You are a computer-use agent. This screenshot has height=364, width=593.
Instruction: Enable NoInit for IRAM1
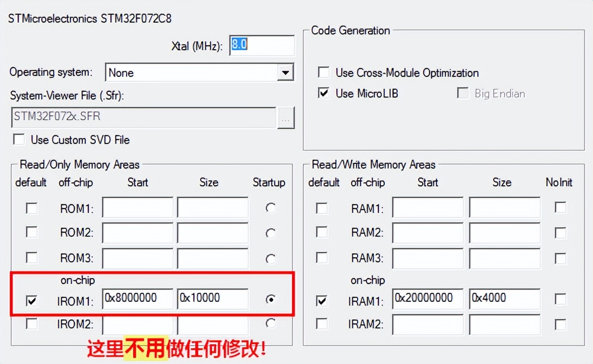(x=560, y=298)
